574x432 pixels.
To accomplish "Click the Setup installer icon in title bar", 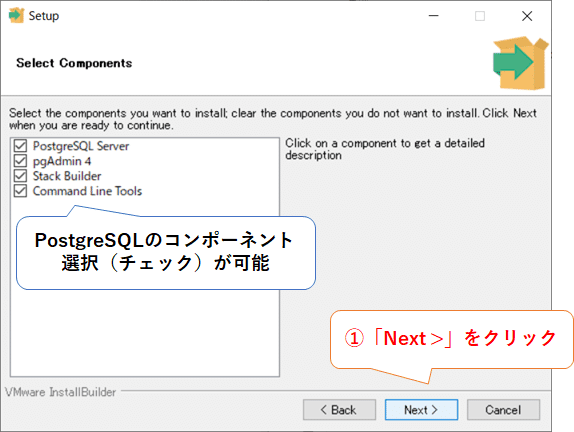I will (x=16, y=15).
